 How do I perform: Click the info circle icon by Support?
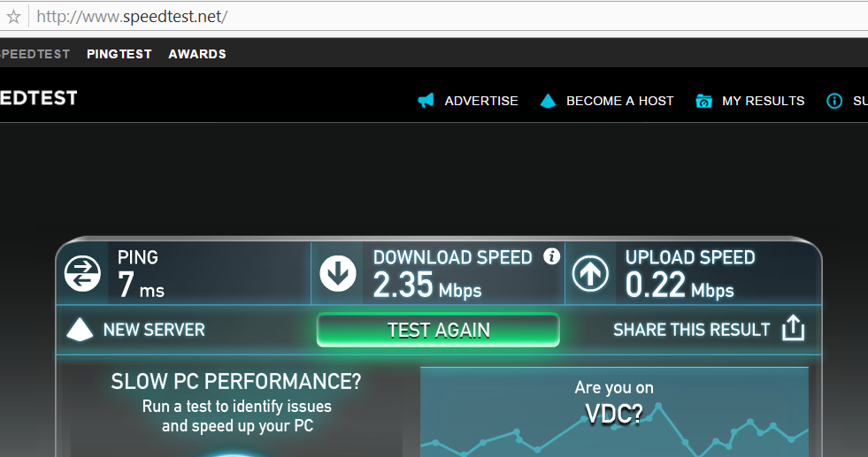click(834, 101)
